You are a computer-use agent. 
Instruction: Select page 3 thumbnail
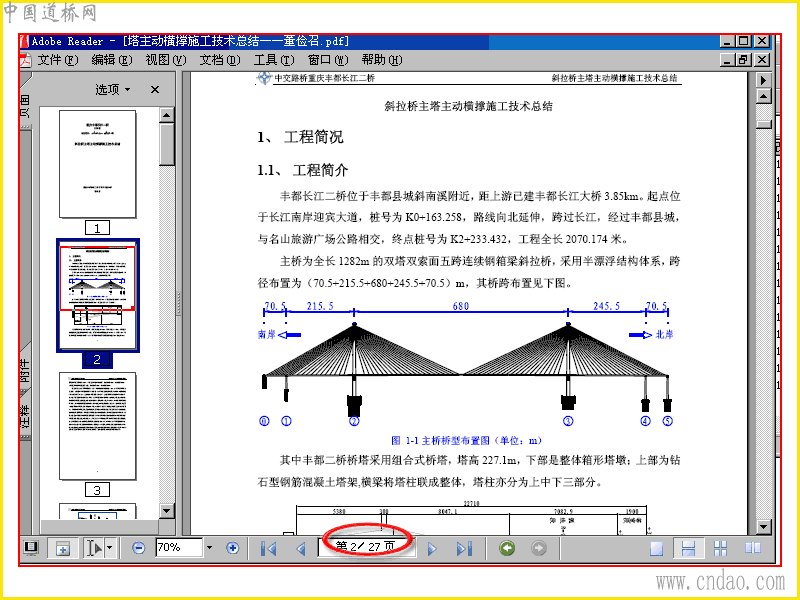tap(97, 426)
